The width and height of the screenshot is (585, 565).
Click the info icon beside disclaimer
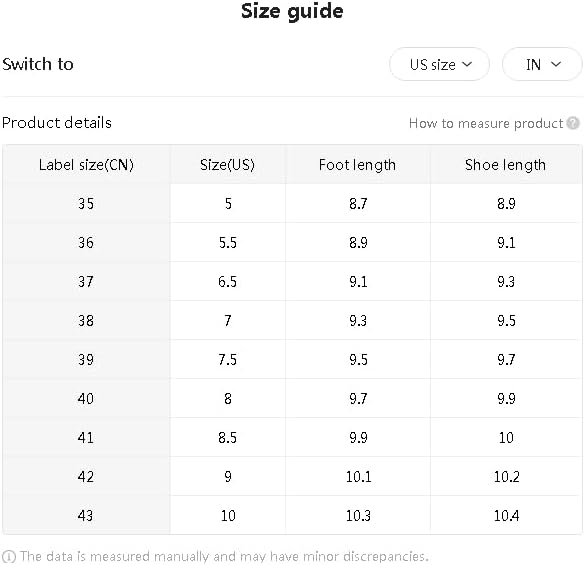9,556
